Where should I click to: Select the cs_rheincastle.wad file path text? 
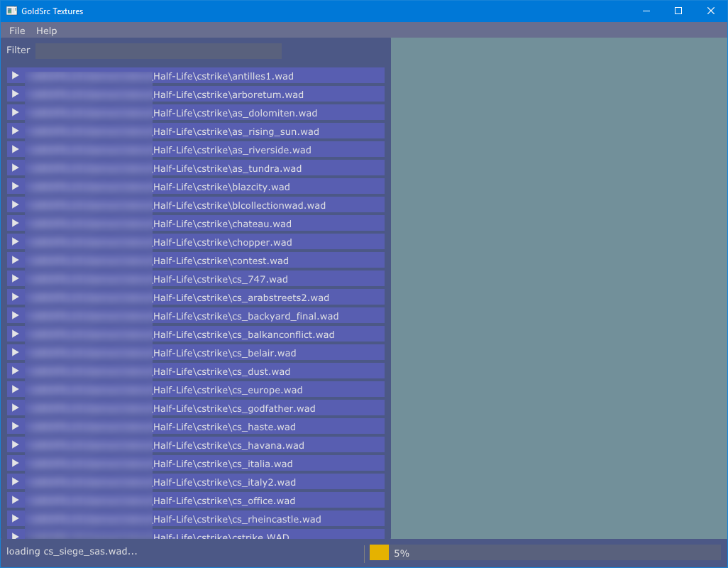pos(237,519)
